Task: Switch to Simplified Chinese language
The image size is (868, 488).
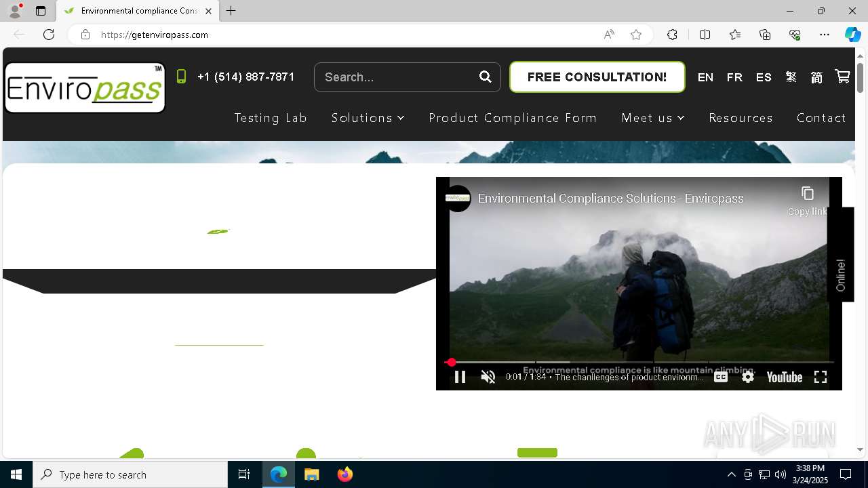Action: pos(816,77)
